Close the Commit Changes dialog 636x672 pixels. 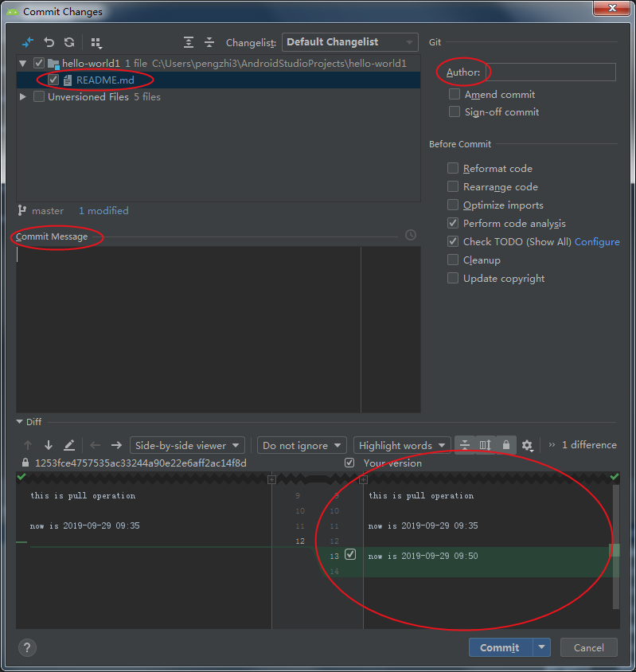click(x=612, y=8)
